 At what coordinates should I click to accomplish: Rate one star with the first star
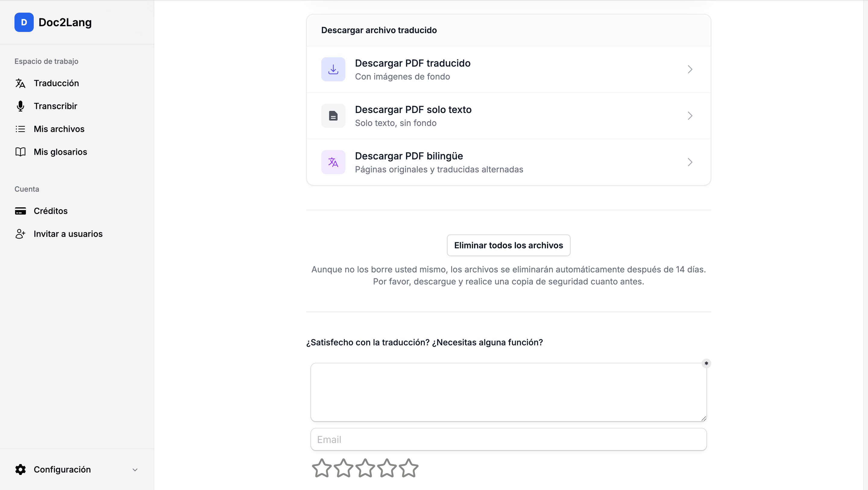click(x=322, y=468)
